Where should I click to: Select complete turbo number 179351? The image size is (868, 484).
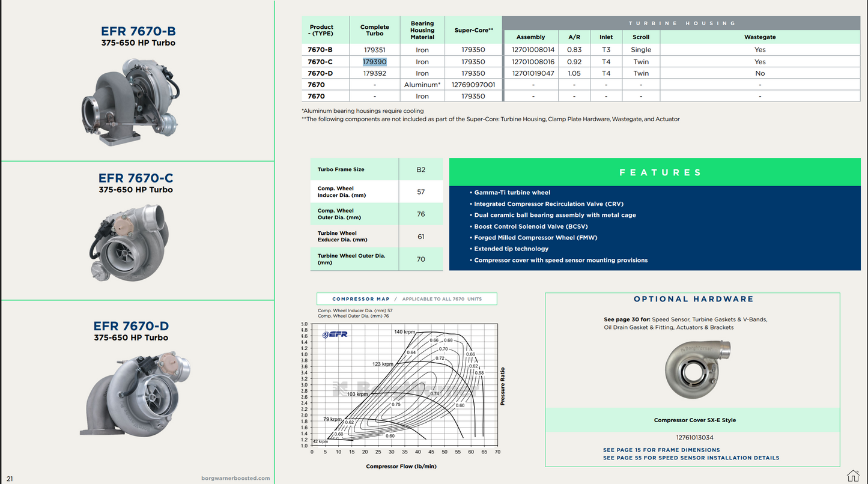[x=375, y=50]
